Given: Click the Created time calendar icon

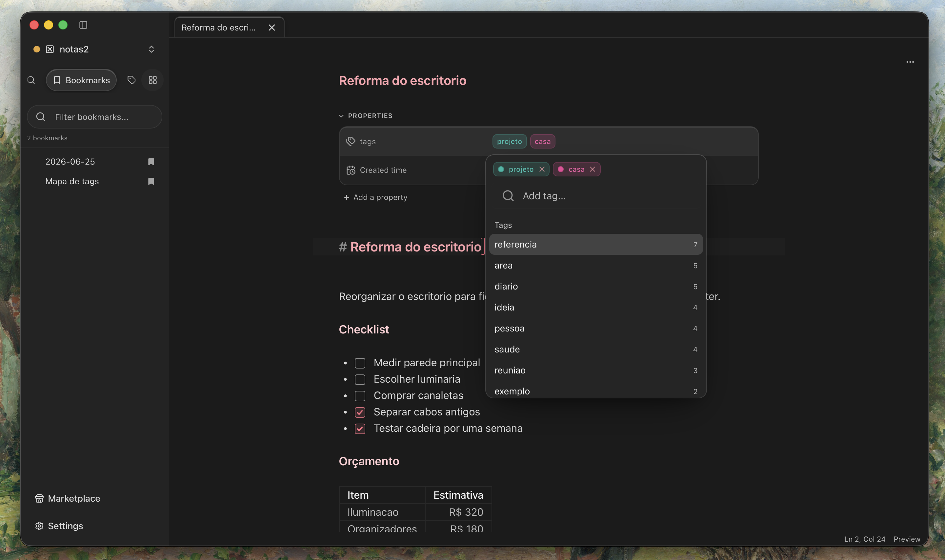Looking at the screenshot, I should tap(351, 170).
